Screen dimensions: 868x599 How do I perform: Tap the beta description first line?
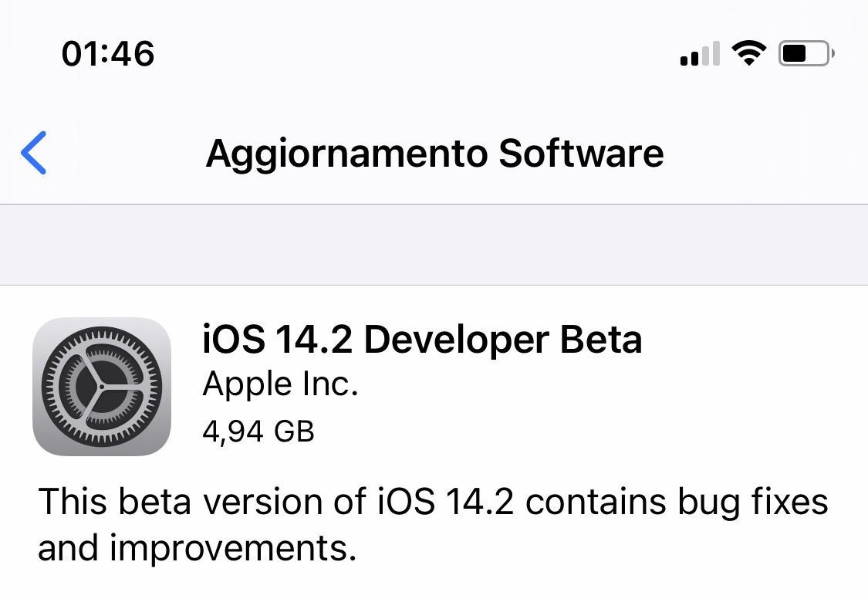pos(433,503)
